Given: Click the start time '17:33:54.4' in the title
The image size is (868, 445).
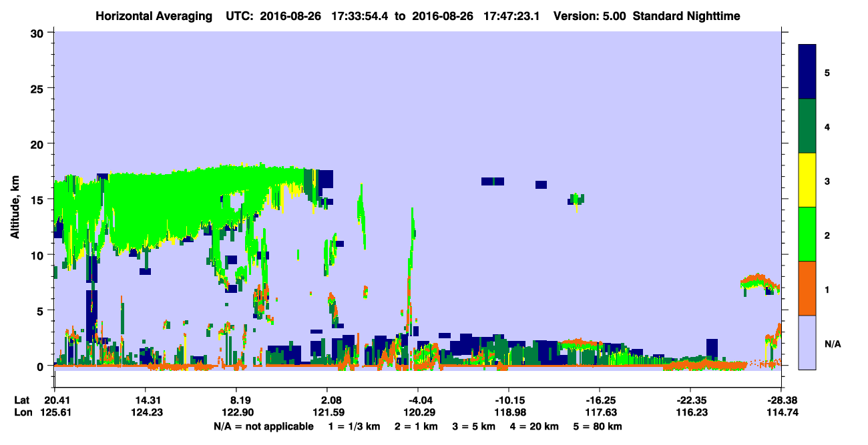Looking at the screenshot, I should click(x=359, y=15).
